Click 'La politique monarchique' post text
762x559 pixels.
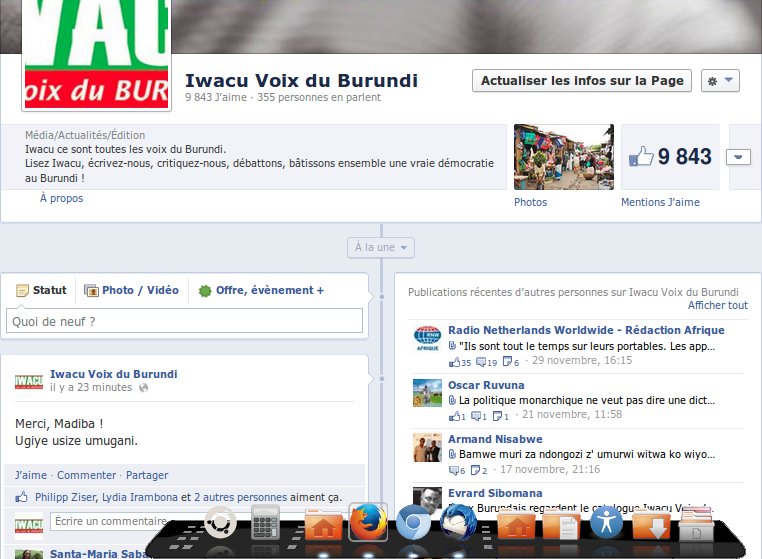click(x=587, y=400)
